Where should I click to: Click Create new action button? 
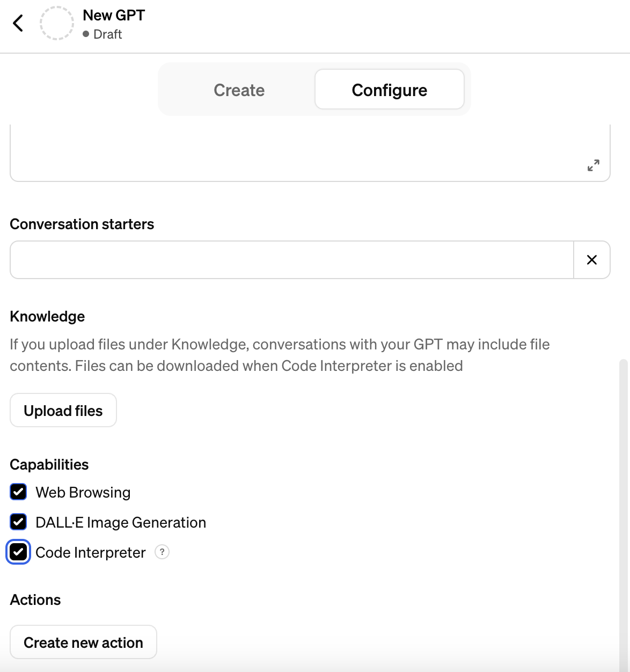click(83, 642)
